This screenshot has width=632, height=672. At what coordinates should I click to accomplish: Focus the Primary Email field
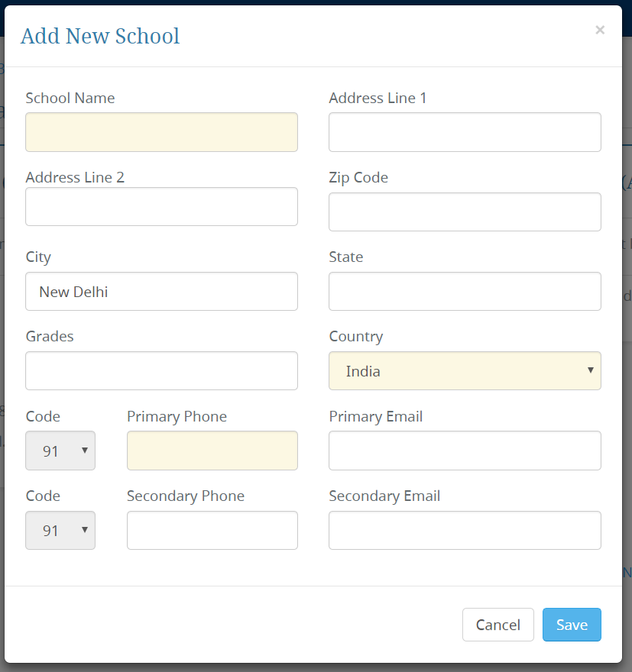point(465,451)
